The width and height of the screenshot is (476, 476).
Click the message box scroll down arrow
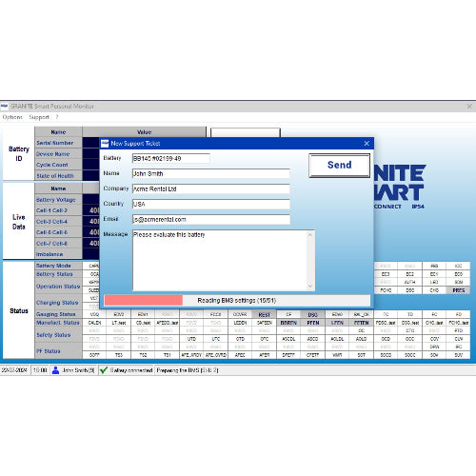tap(310, 286)
